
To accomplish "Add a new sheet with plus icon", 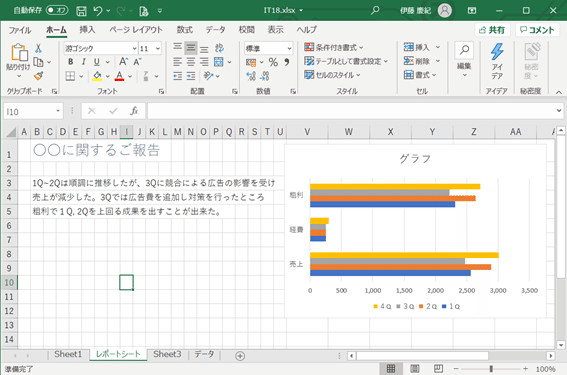I will 240,356.
